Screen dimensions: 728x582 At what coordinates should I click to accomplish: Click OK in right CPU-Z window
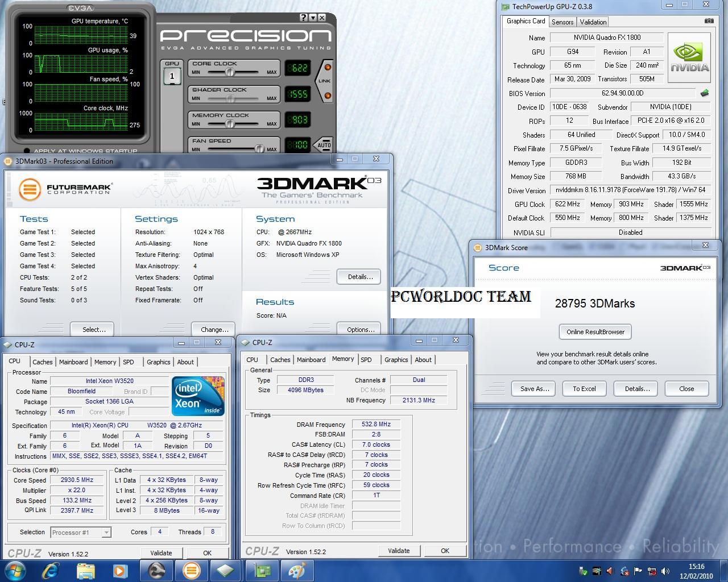(x=445, y=551)
